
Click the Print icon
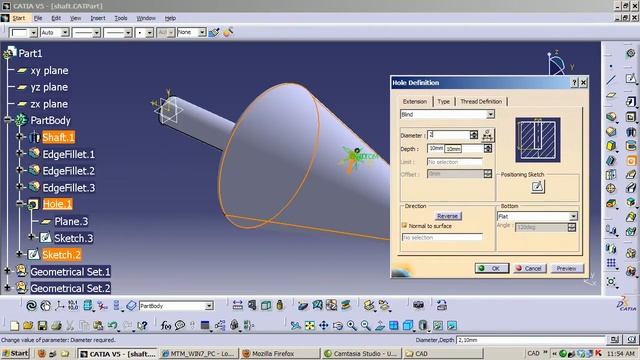click(56, 325)
